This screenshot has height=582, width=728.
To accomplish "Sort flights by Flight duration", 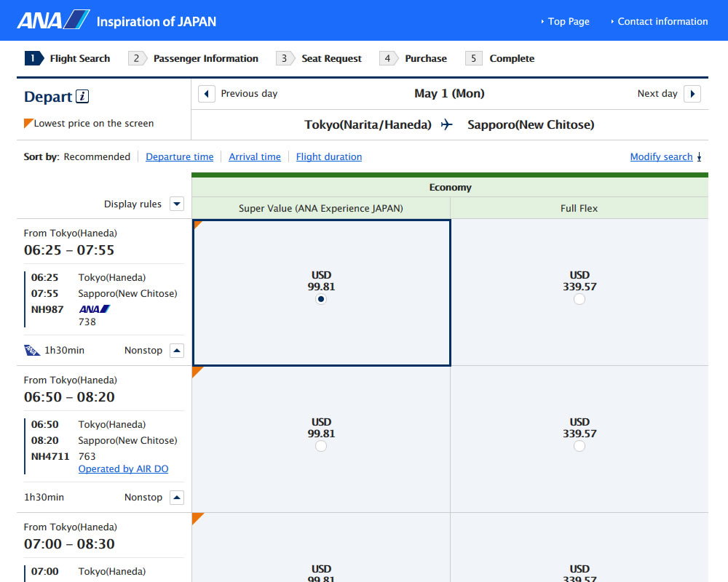I will click(328, 156).
